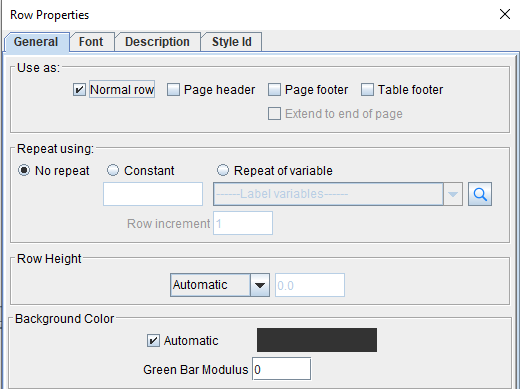Toggle the Automatic background color checkbox
Viewport: 520px width, 389px height.
pyautogui.click(x=153, y=341)
